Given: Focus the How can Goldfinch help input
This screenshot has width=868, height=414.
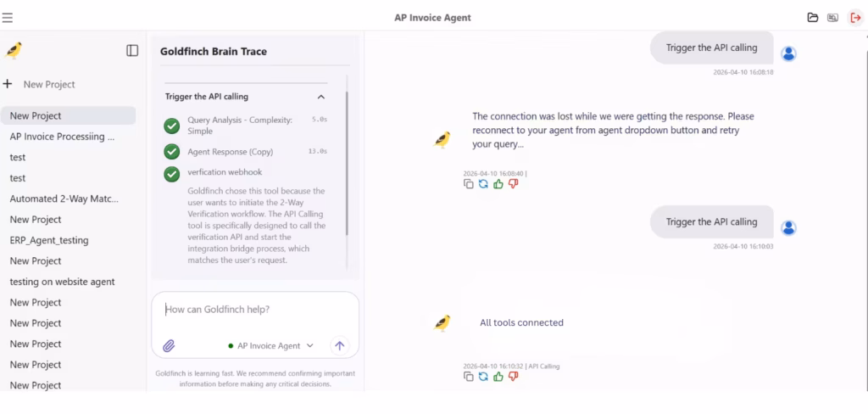Looking at the screenshot, I should pos(255,310).
